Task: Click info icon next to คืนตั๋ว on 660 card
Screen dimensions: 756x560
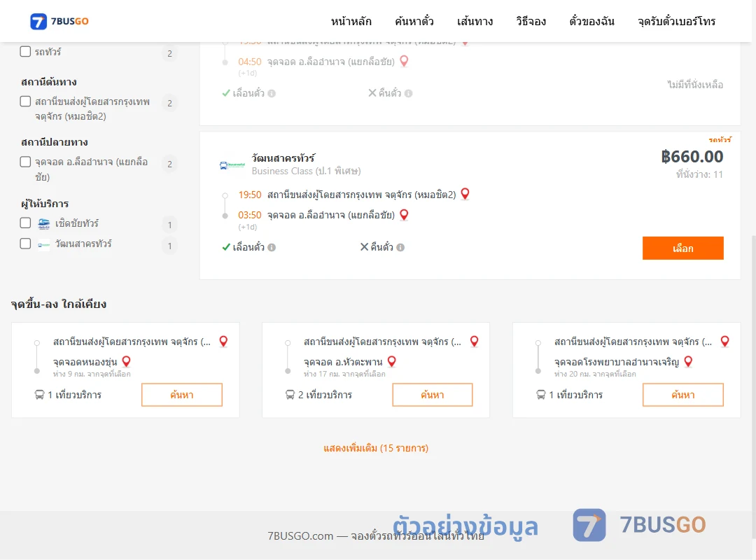Action: click(x=400, y=247)
